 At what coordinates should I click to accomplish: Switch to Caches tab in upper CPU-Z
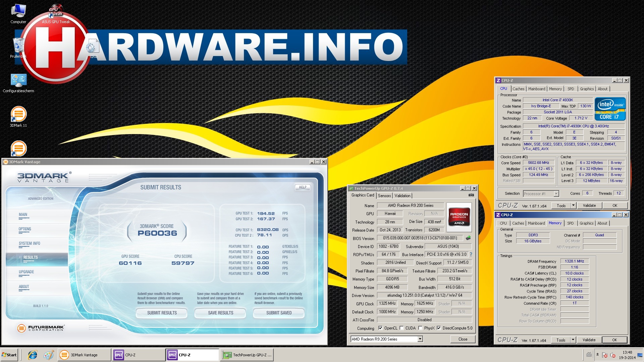tap(518, 89)
